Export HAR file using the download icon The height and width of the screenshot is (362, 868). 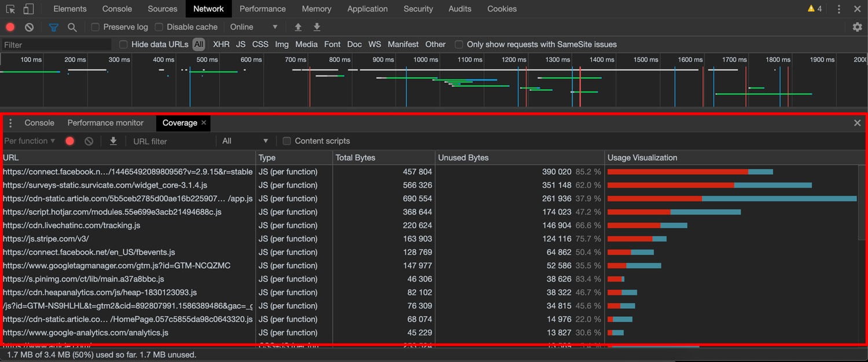point(317,27)
